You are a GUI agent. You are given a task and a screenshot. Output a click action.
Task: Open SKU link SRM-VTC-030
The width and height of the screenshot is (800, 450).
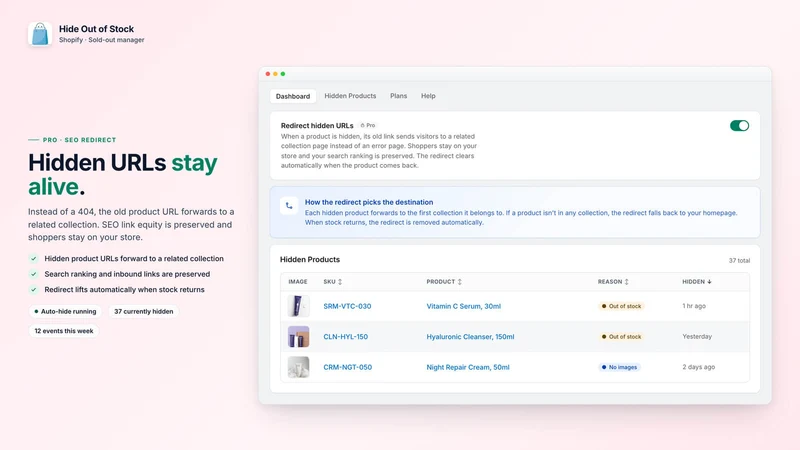[x=347, y=306]
